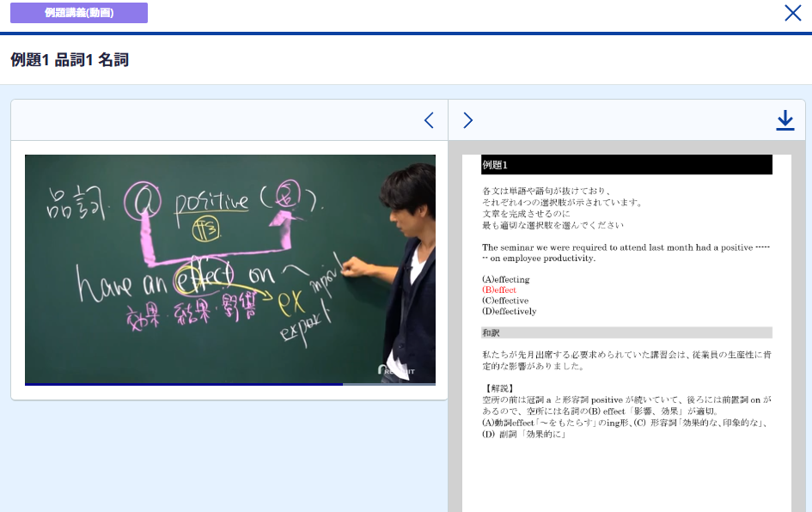Viewport: 812px width, 512px height.
Task: Click answer choice (A)effecting
Action: pyautogui.click(x=506, y=279)
